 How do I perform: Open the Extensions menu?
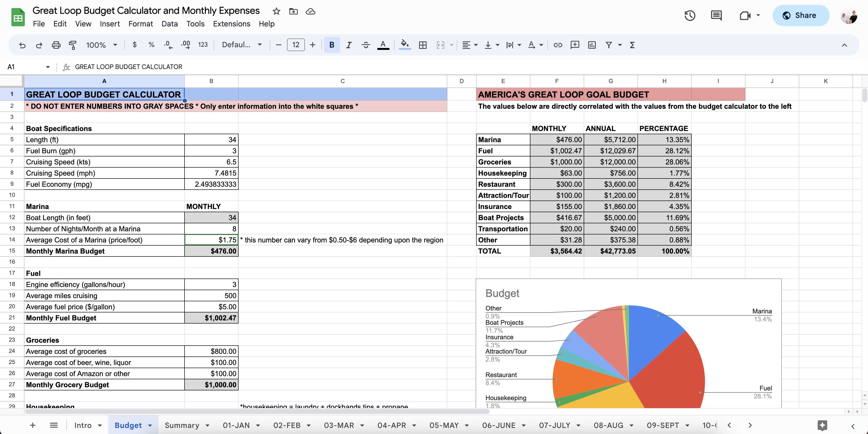(x=232, y=24)
